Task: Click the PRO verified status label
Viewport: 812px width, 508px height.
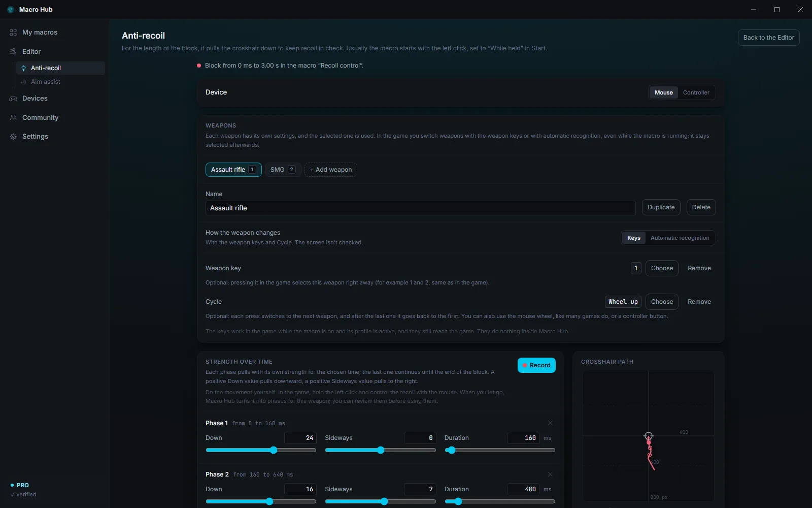Action: pos(23,490)
